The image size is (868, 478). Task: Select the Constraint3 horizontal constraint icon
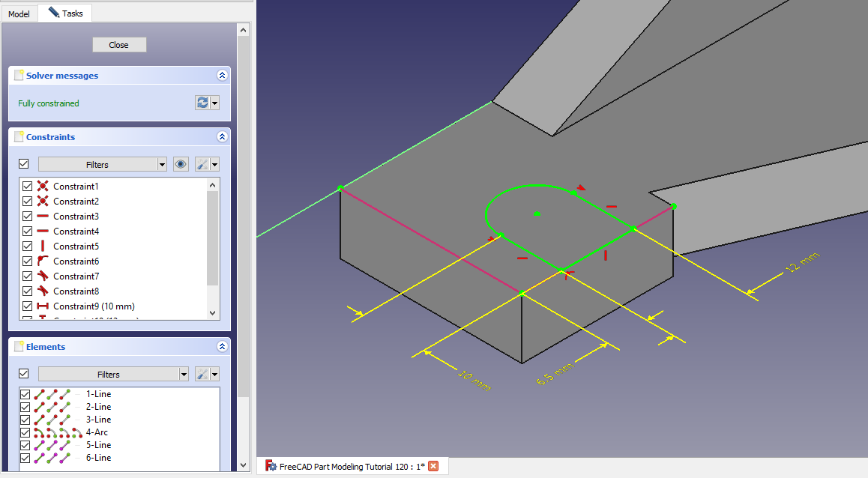pos(43,216)
